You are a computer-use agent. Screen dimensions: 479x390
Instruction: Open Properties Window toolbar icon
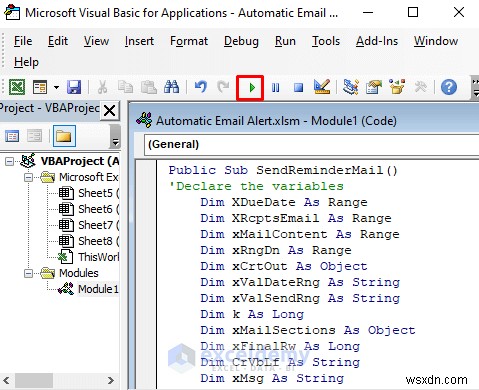(374, 87)
